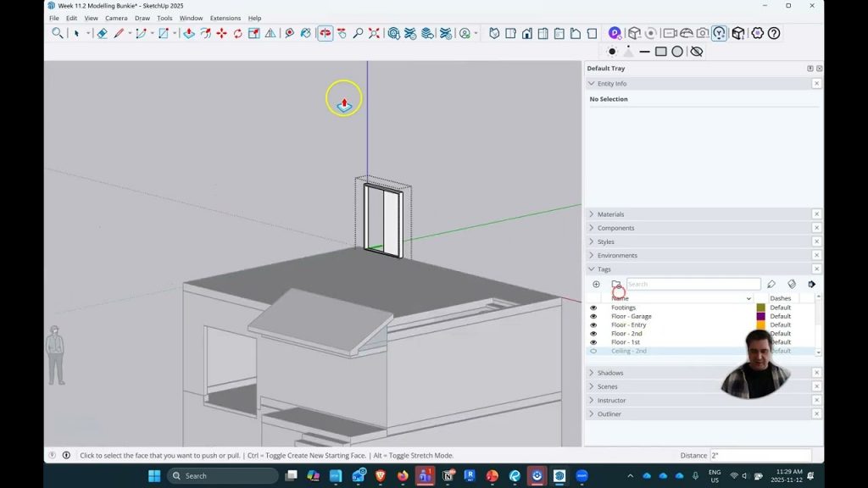Open the Extensions menu
The width and height of the screenshot is (868, 488).
click(225, 18)
